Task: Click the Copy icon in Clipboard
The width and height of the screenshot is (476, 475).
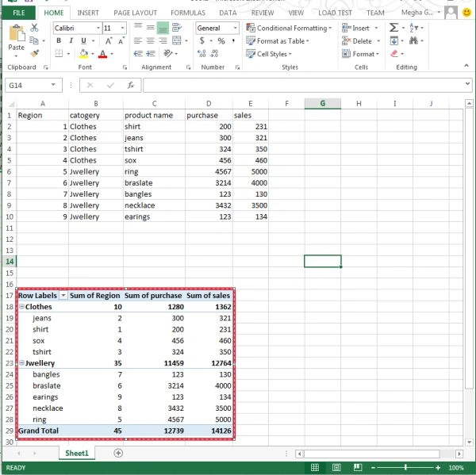Action: tap(34, 40)
